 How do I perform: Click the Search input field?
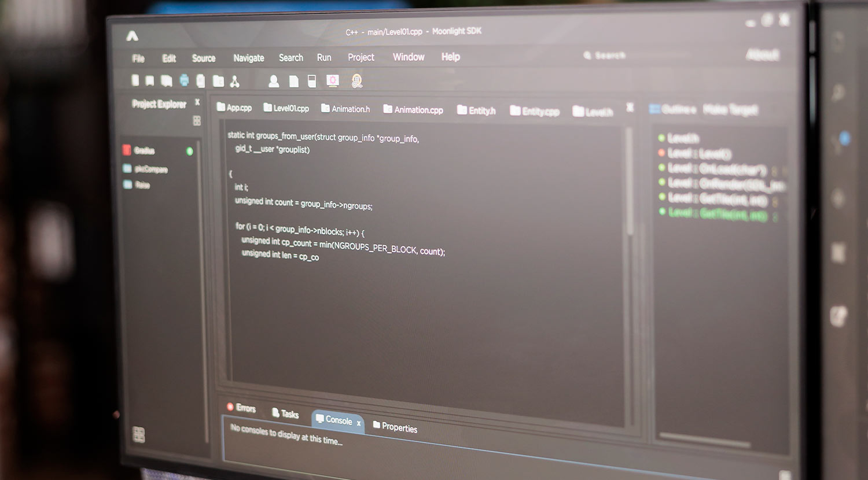point(637,56)
